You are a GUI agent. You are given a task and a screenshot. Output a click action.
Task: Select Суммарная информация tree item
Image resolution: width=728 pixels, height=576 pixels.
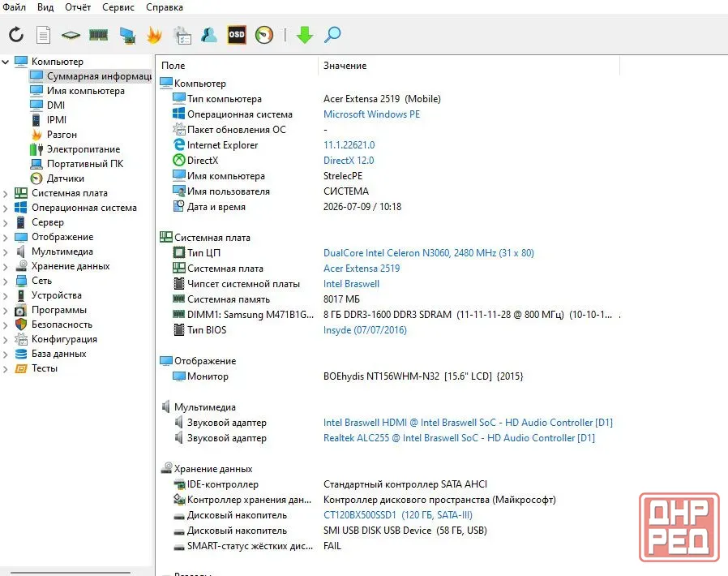pyautogui.click(x=91, y=75)
